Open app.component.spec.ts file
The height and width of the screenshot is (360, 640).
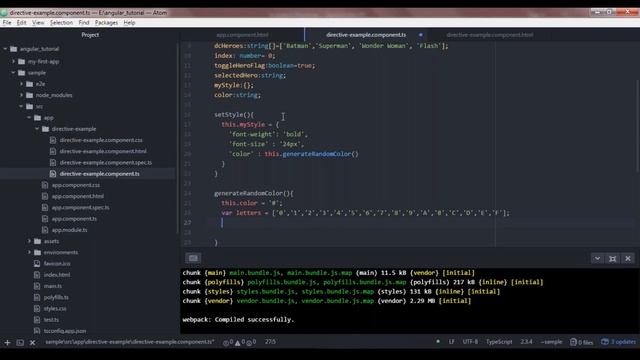[x=80, y=207]
